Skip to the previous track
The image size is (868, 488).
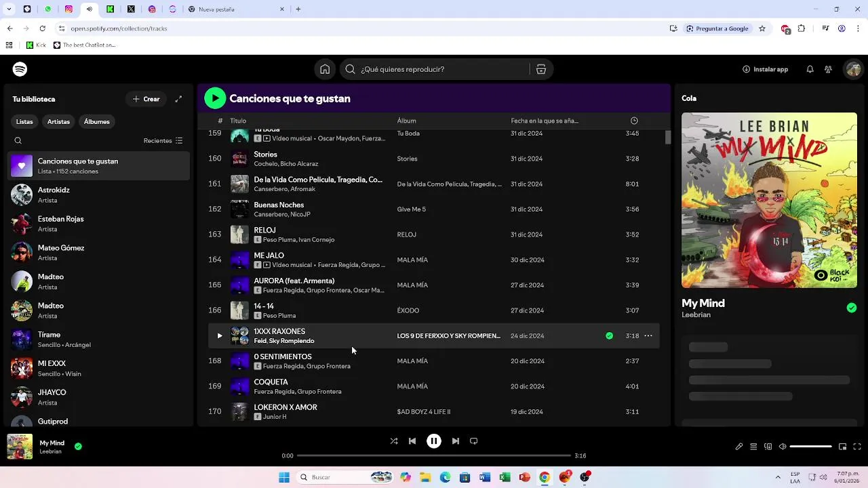412,441
